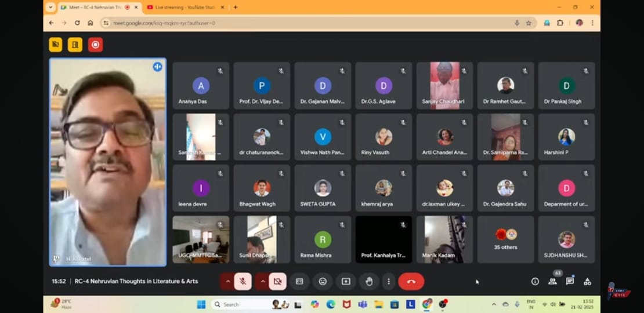Click the 35 others participant tile
This screenshot has height=313, width=644.
point(505,239)
